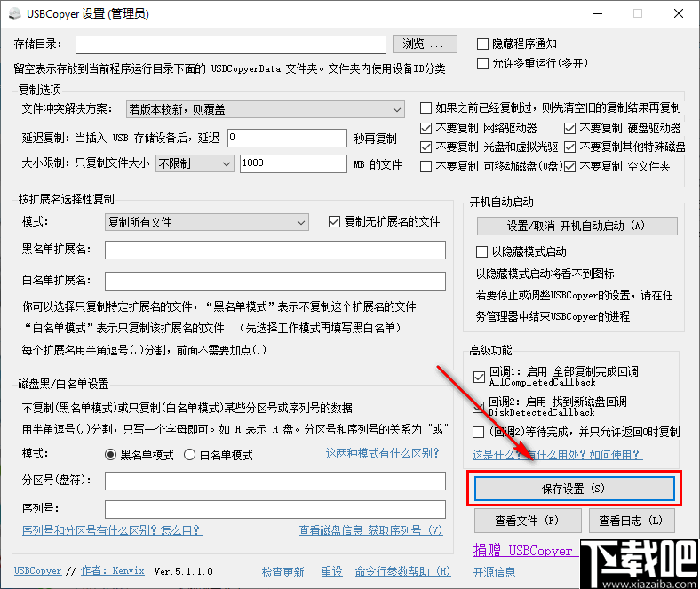700x589 pixels.
Task: Open the 大小限制 不限制 dropdown
Action: tap(195, 163)
